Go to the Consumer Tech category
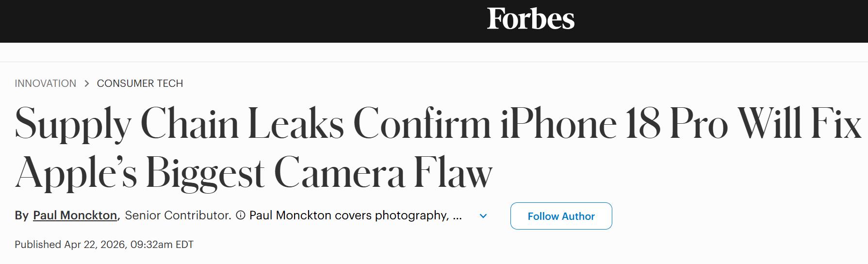The image size is (868, 264). point(140,83)
